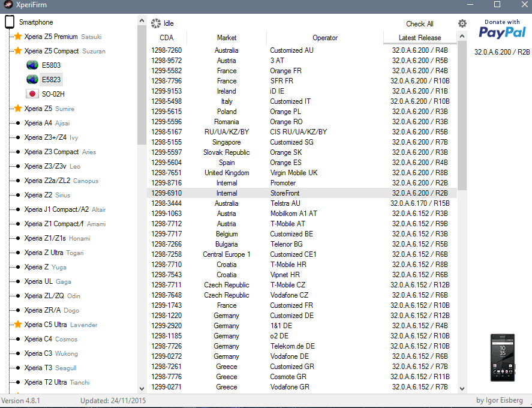Select firmware 32.0.A.6.200 / R2B in right panel
This screenshot has height=408, width=532.
[502, 52]
